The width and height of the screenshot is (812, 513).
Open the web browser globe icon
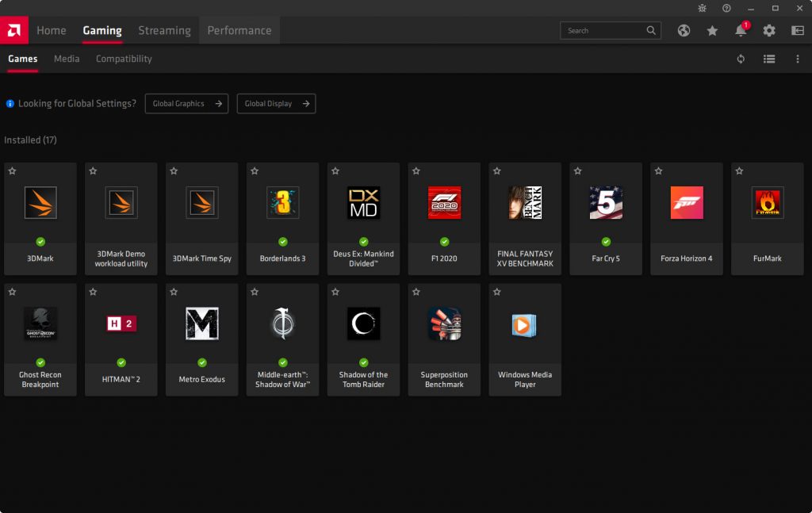click(684, 31)
